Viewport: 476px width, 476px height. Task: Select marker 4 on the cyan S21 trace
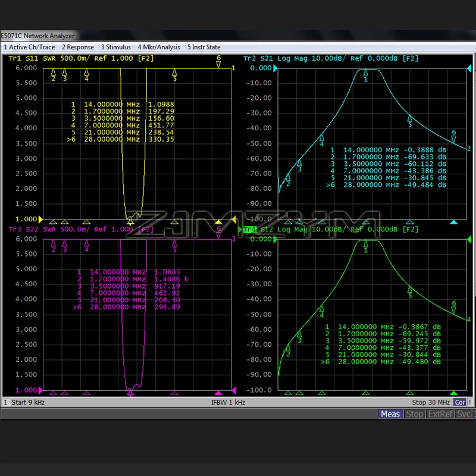322,140
